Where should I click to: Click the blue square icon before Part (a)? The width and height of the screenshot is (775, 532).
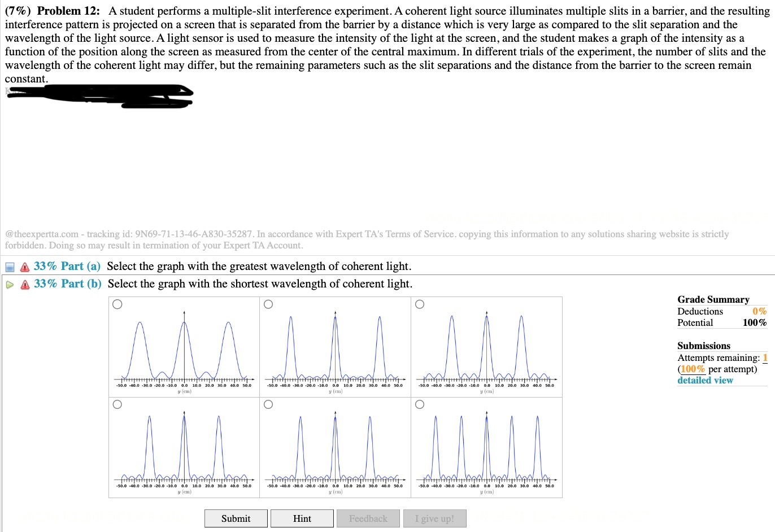(10, 265)
